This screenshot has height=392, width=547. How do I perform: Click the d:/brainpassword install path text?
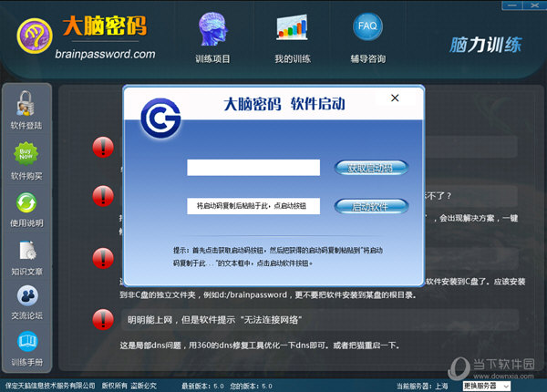253,294
